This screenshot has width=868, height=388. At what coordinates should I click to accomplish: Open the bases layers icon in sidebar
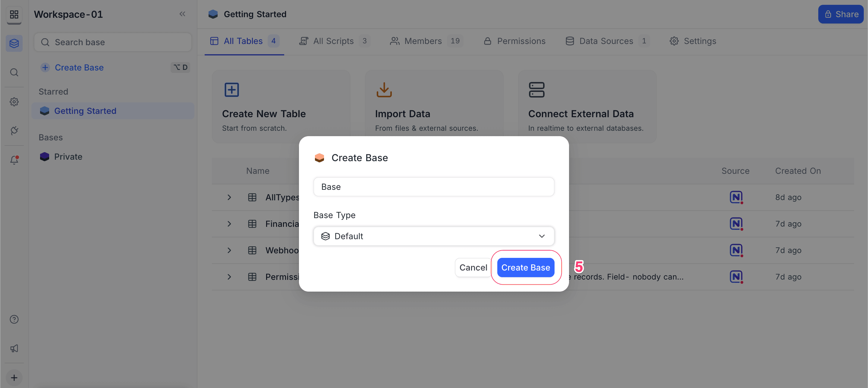tap(14, 43)
